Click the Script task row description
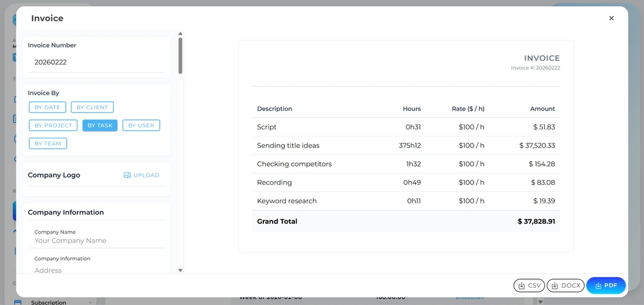Screen dimensions: 644x305 coord(266,127)
